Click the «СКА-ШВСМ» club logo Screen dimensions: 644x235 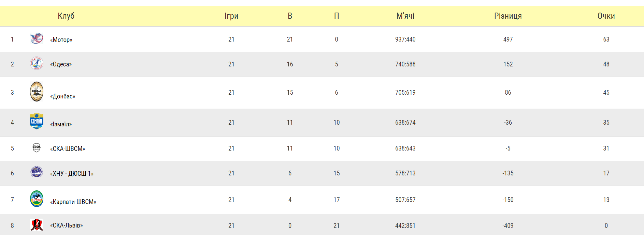coord(37,147)
